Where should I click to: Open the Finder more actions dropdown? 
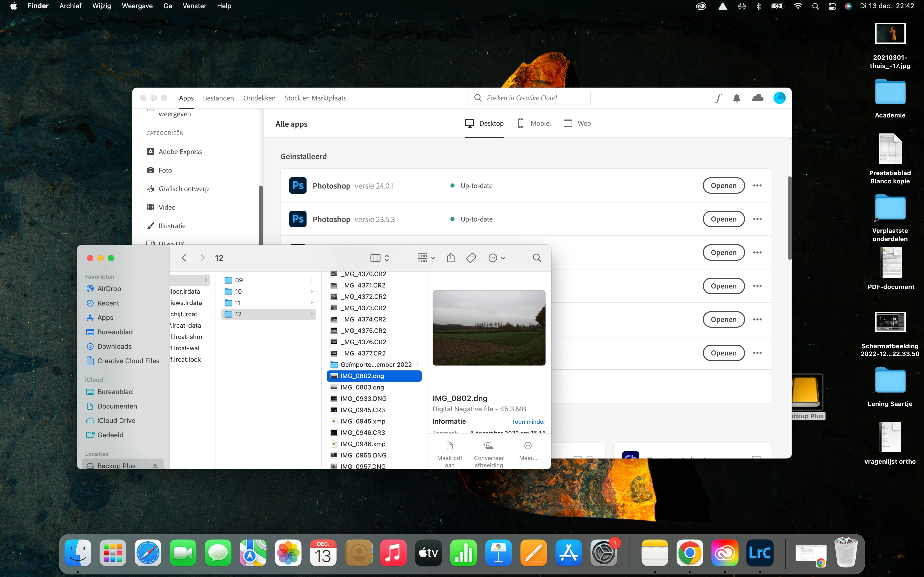496,258
